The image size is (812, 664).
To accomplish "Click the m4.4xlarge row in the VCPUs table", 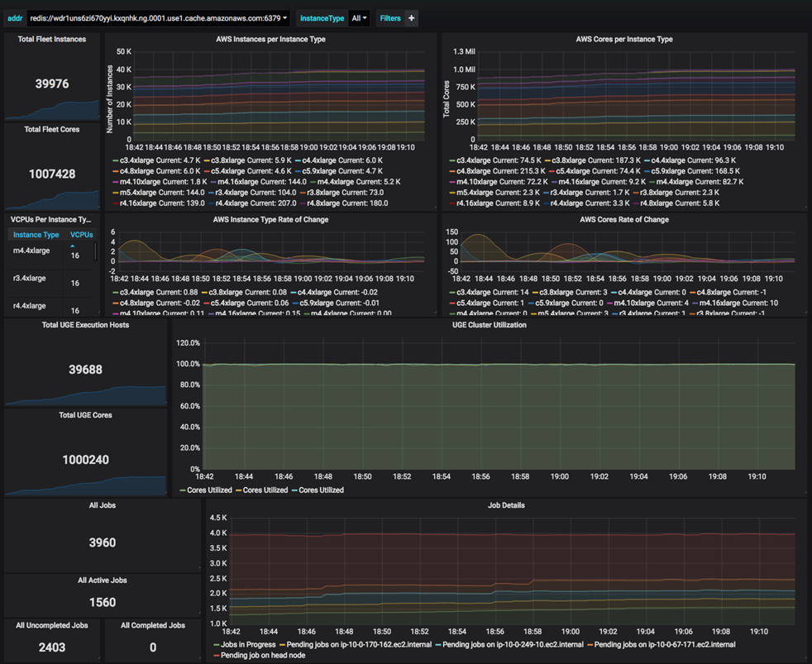I will (x=31, y=251).
